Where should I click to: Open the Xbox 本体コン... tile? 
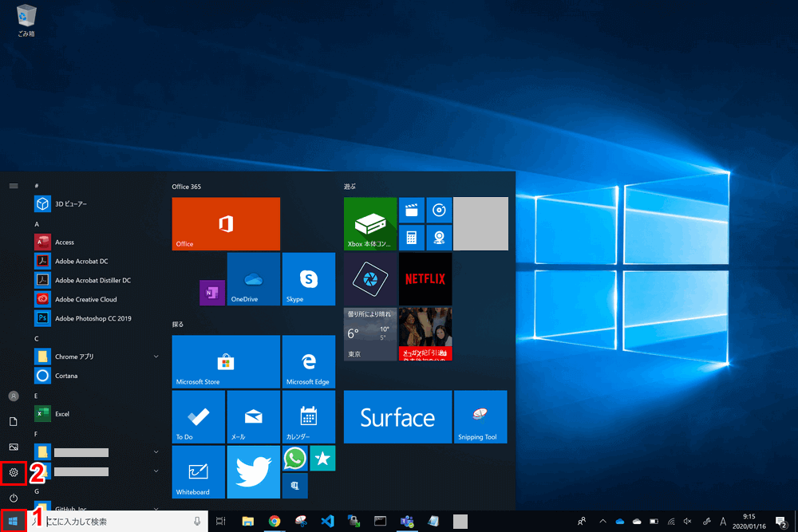click(x=370, y=224)
